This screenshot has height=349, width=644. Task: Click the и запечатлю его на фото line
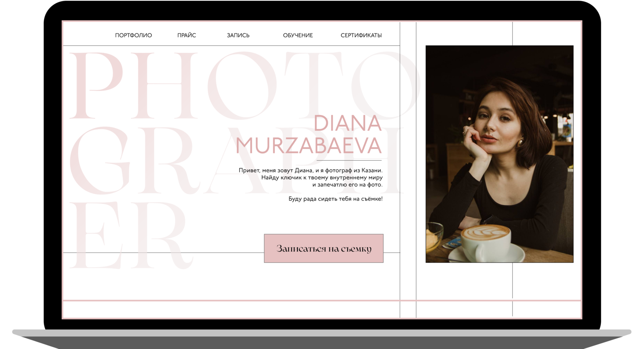coord(347,184)
